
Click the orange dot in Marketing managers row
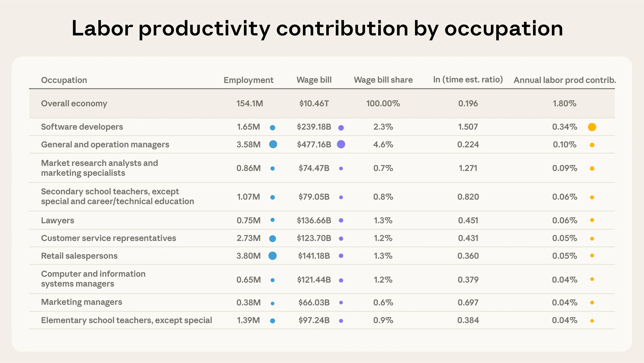coord(592,303)
